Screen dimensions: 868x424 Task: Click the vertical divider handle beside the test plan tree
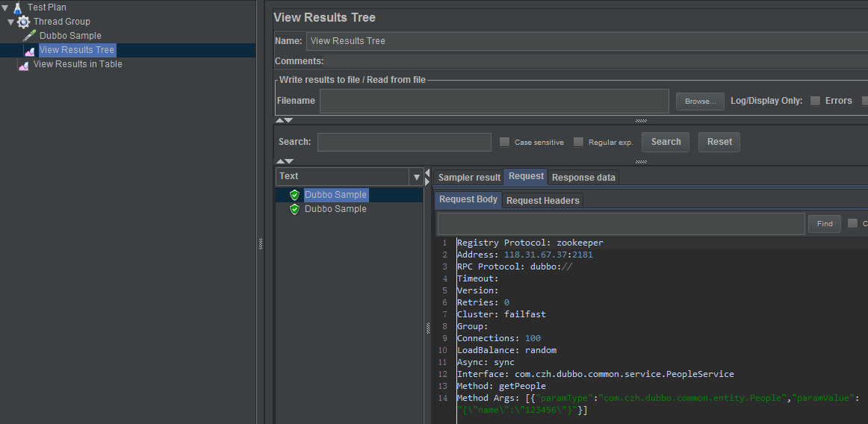coord(260,243)
